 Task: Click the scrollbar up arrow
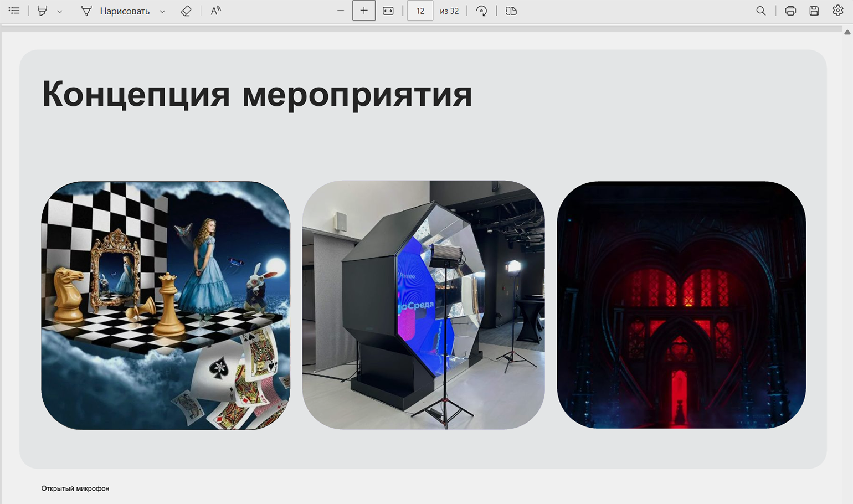[x=847, y=32]
